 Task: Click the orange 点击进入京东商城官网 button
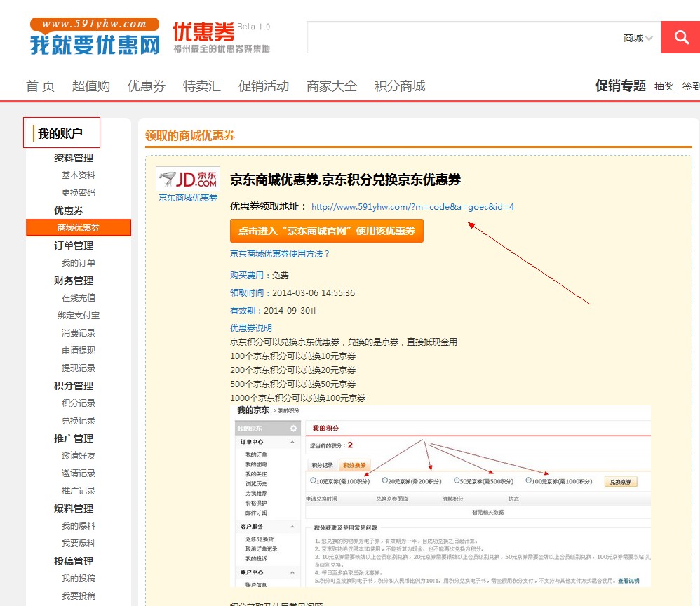pos(327,231)
